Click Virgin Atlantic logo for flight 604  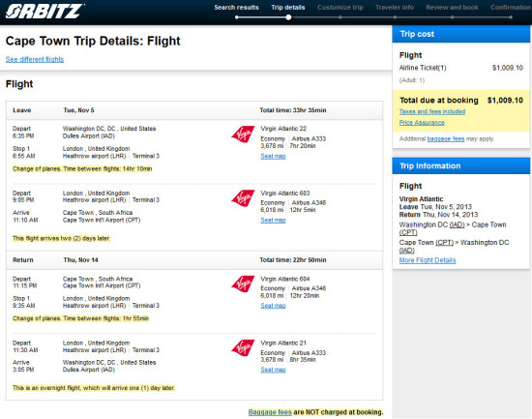pos(243,284)
